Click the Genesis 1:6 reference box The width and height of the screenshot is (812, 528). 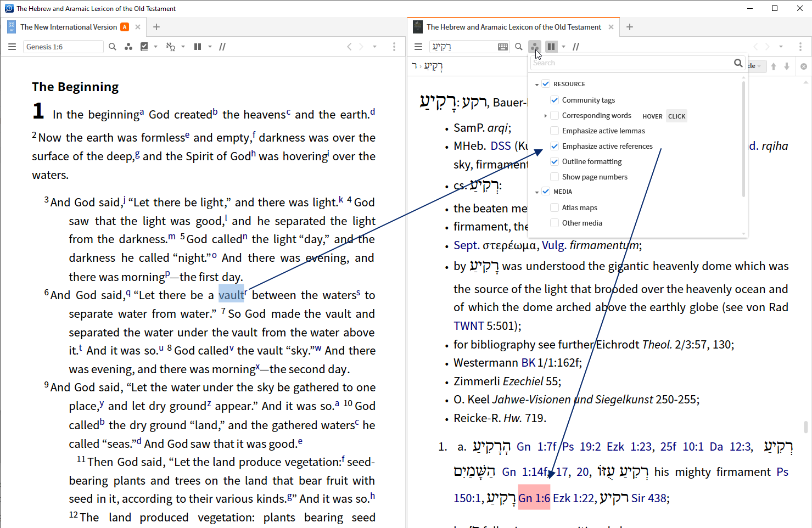click(x=63, y=47)
